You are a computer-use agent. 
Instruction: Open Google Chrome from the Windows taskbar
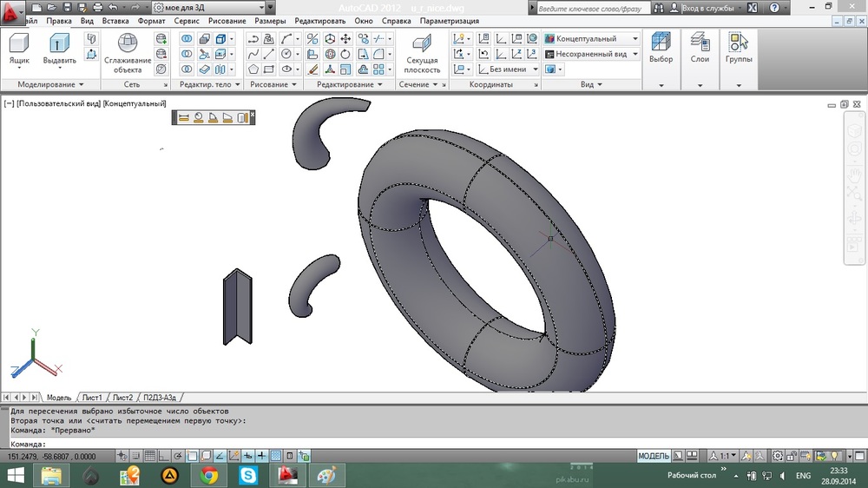(208, 475)
